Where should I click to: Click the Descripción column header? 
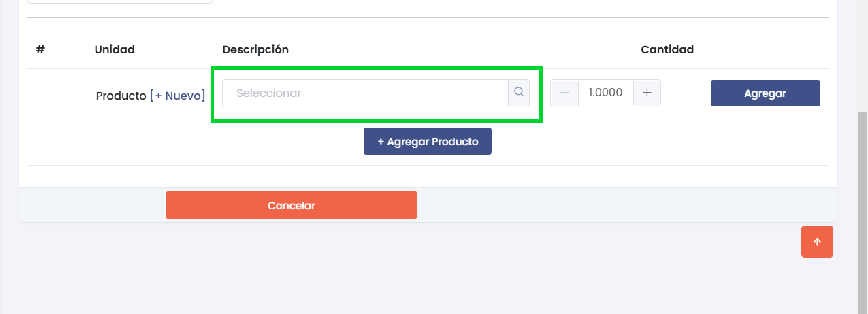255,49
